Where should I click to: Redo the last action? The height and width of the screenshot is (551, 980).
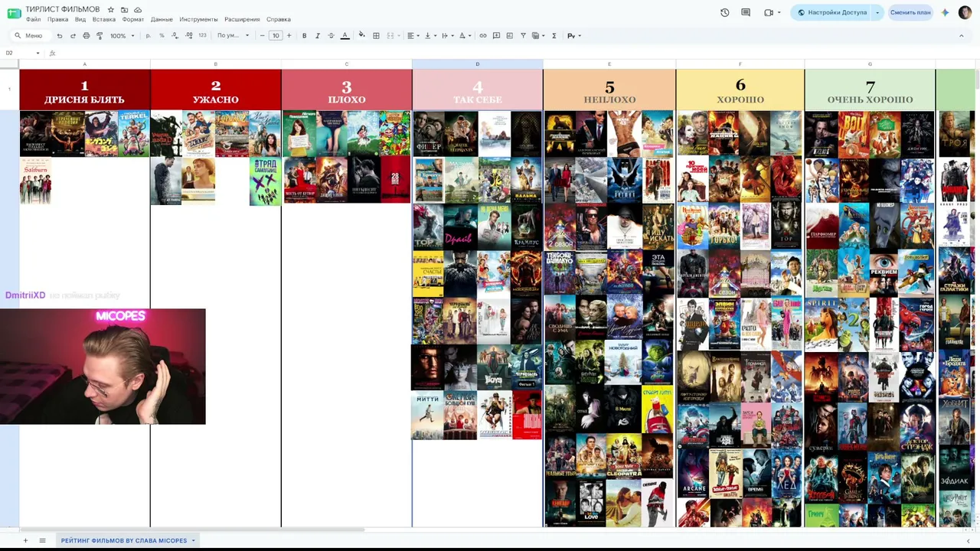[73, 36]
